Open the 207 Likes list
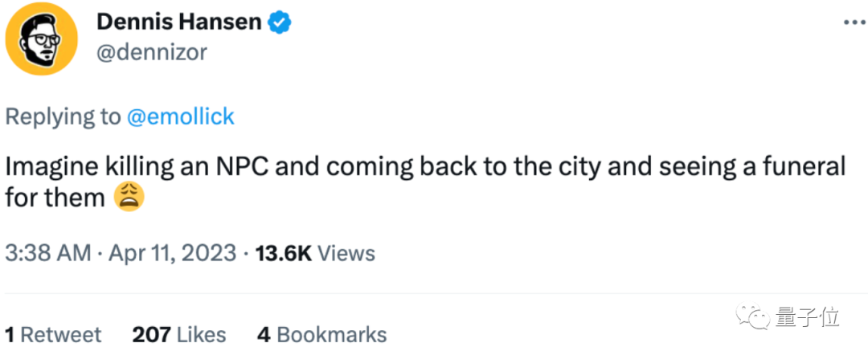 pos(178,334)
